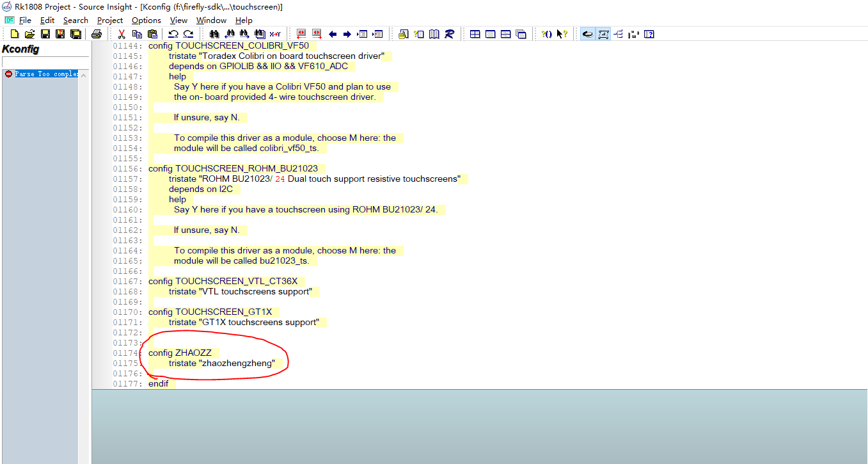Click the Lookup References R icon

click(x=450, y=34)
